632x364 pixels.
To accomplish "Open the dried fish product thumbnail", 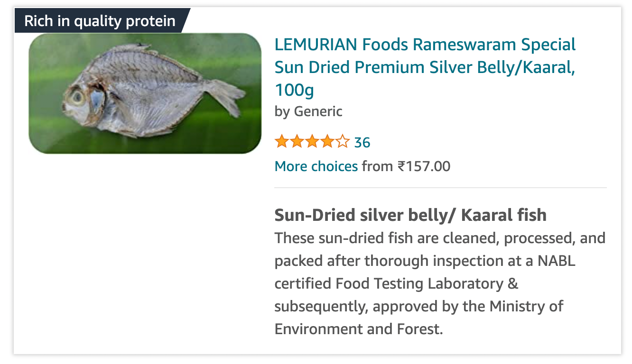I will [x=145, y=93].
